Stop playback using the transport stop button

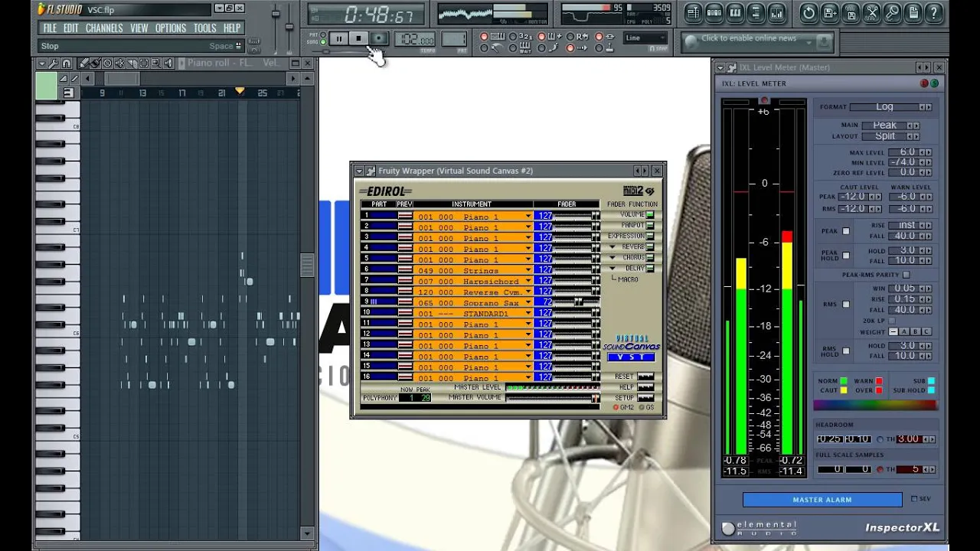point(358,38)
